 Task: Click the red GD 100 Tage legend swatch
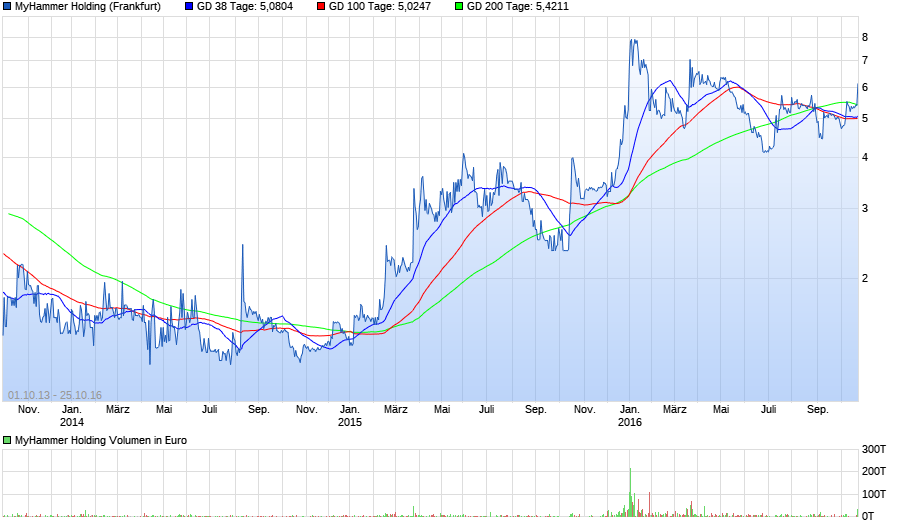[x=321, y=7]
